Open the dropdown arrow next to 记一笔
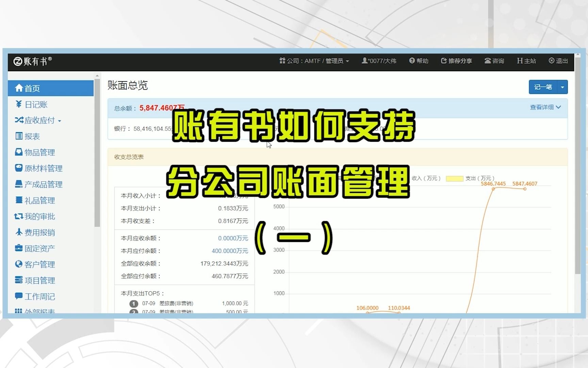This screenshot has width=588, height=368. click(562, 87)
